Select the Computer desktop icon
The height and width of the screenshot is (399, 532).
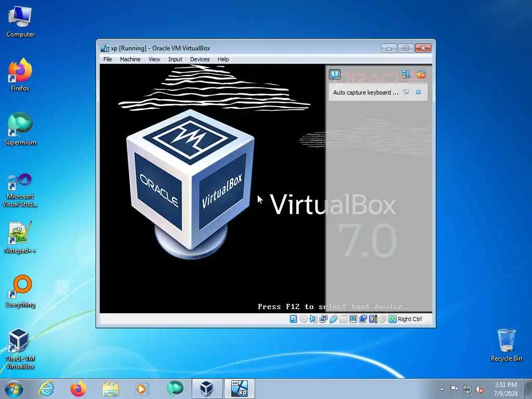click(20, 22)
